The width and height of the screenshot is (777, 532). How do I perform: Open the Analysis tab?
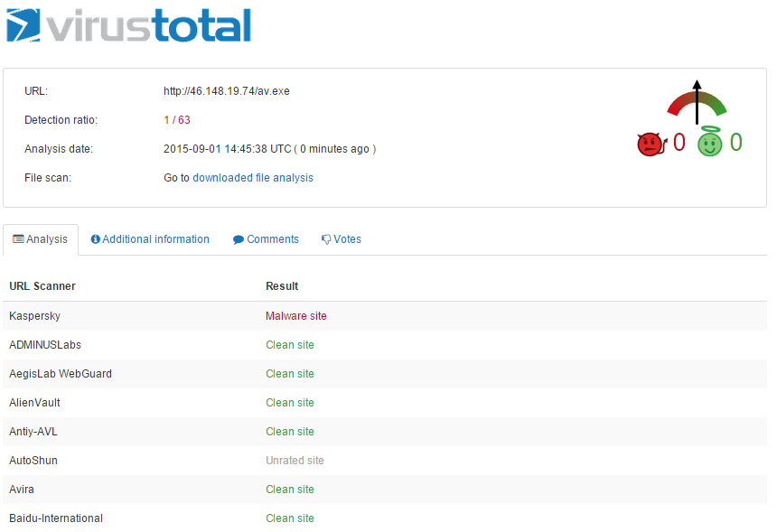pyautogui.click(x=41, y=239)
